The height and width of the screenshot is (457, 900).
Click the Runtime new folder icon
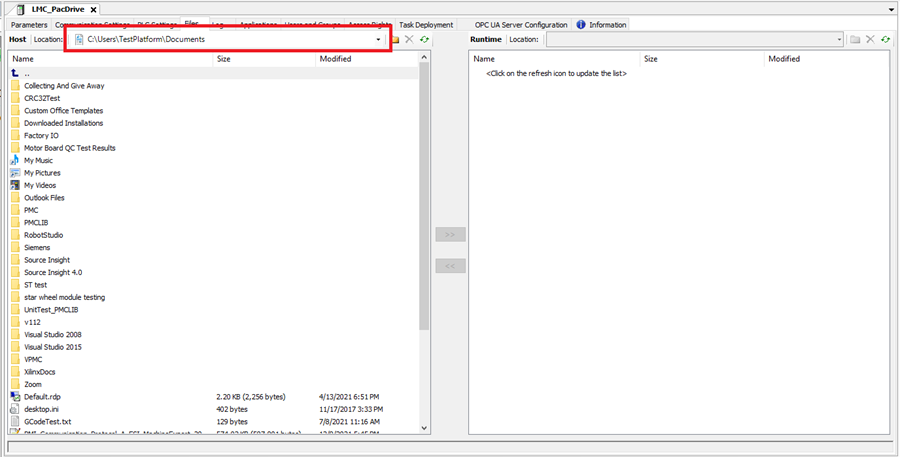pos(855,39)
